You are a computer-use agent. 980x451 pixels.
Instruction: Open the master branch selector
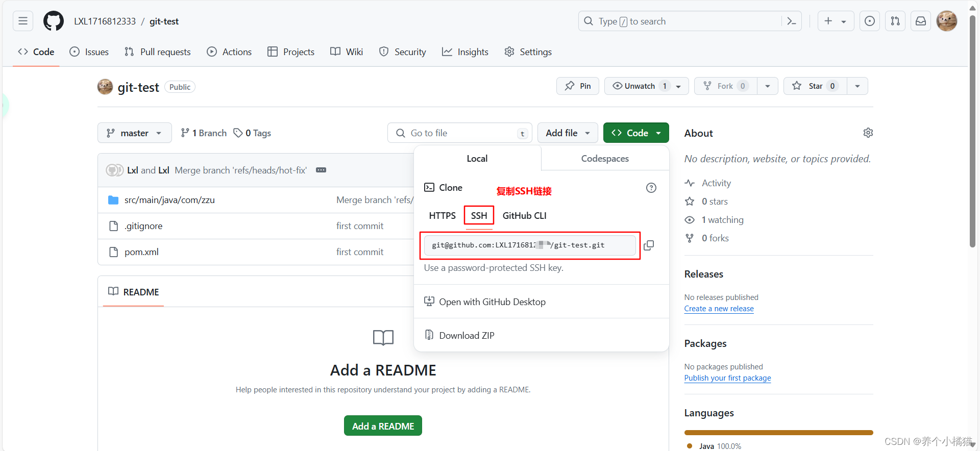pyautogui.click(x=134, y=133)
